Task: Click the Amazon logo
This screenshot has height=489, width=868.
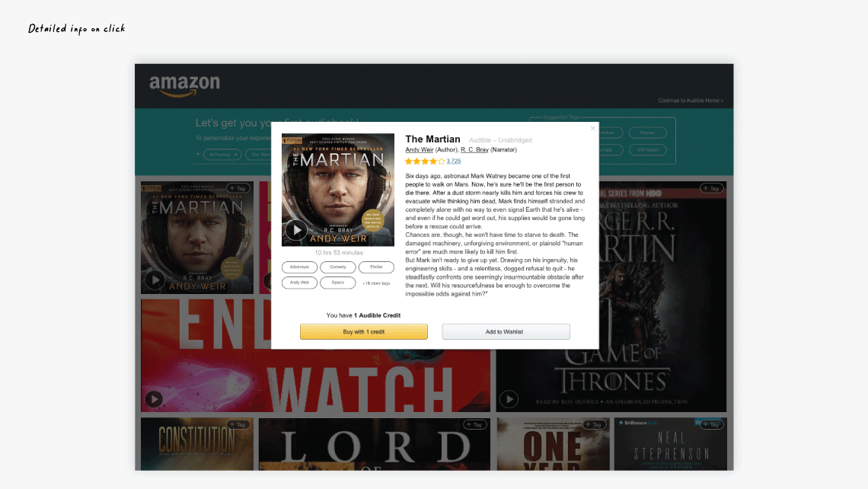Action: click(x=184, y=86)
